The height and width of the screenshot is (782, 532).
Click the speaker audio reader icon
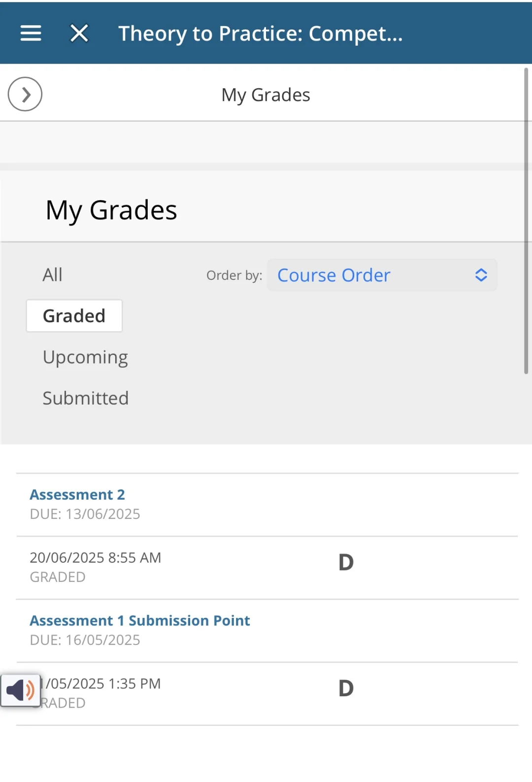[x=20, y=690]
